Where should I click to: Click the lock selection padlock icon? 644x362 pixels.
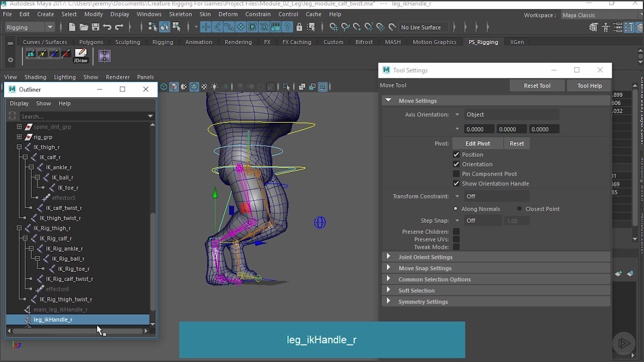(x=299, y=27)
